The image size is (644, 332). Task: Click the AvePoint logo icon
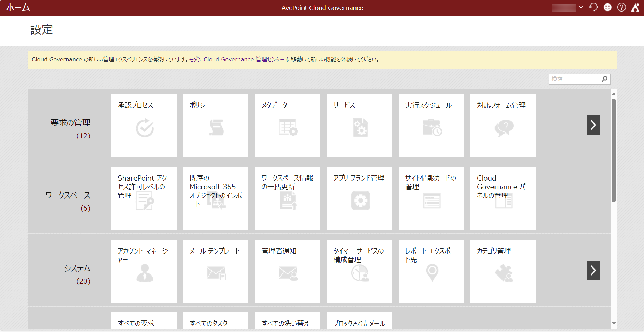(635, 7)
